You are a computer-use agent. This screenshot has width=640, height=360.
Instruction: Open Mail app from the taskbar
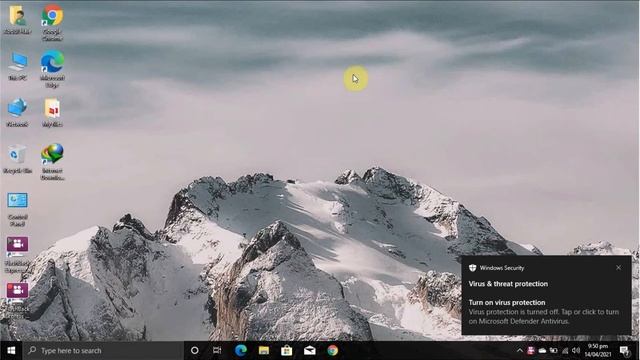(309, 350)
